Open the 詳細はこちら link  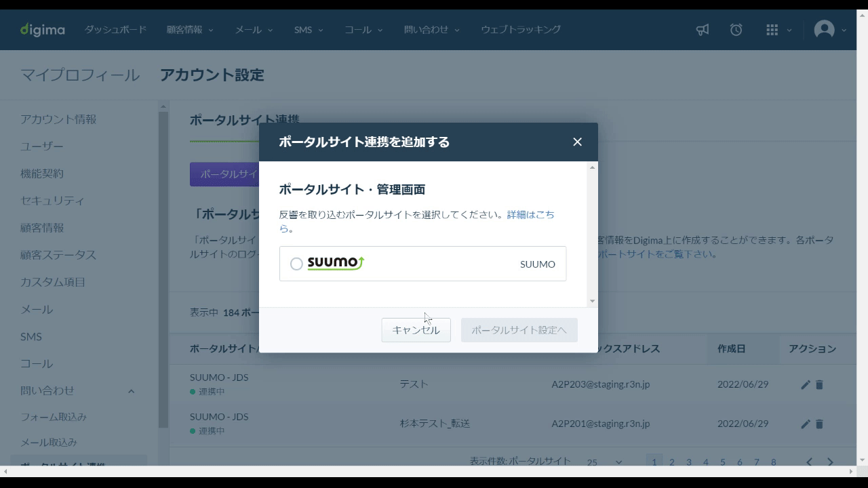pos(531,215)
